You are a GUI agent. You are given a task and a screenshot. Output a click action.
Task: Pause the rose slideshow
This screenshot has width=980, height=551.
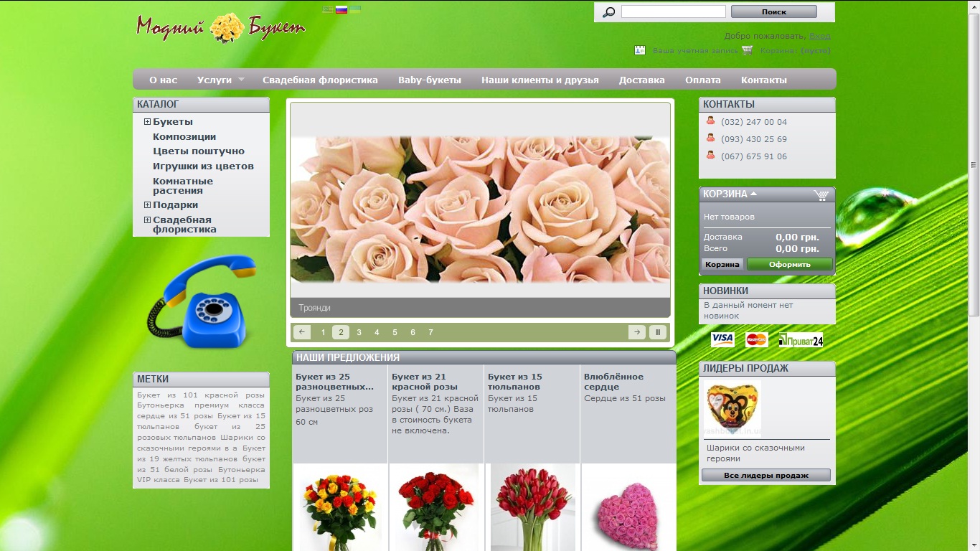tap(658, 332)
